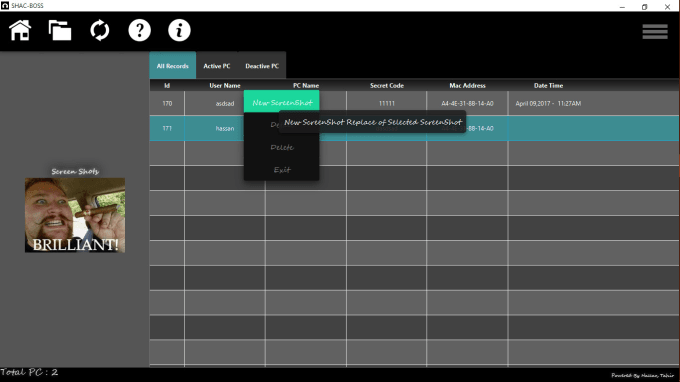Switch to the Deactive PC tab
The image size is (680, 382).
(262, 65)
